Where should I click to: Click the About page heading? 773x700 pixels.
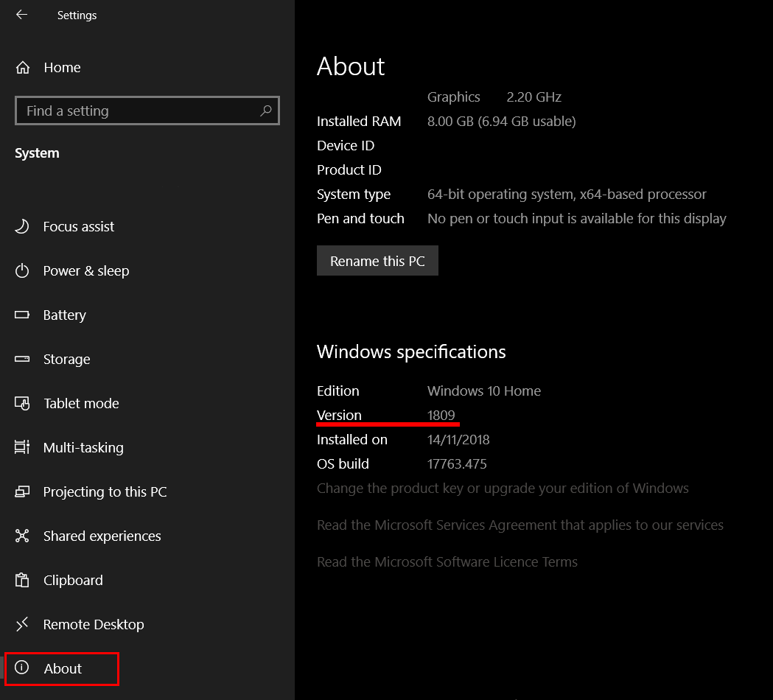351,66
